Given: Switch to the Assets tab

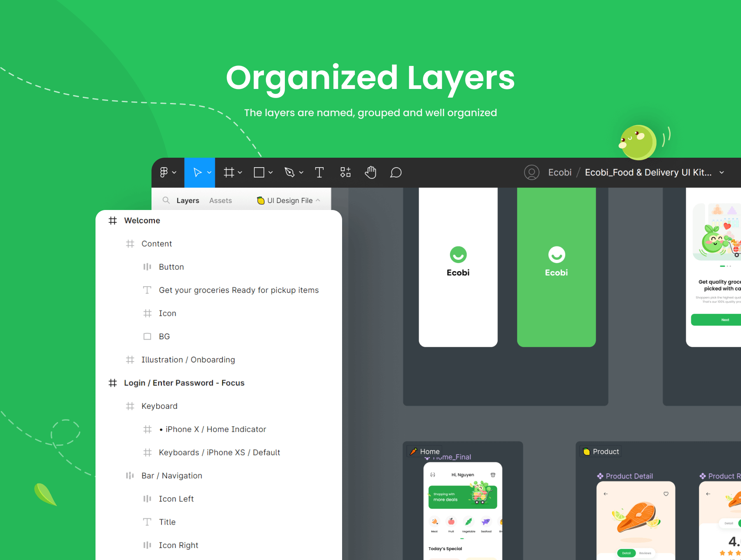Looking at the screenshot, I should 220,201.
